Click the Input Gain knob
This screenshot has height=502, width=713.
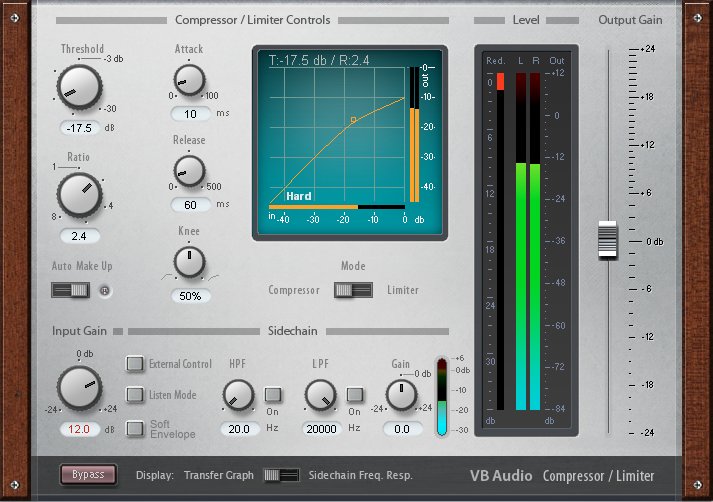[78, 388]
